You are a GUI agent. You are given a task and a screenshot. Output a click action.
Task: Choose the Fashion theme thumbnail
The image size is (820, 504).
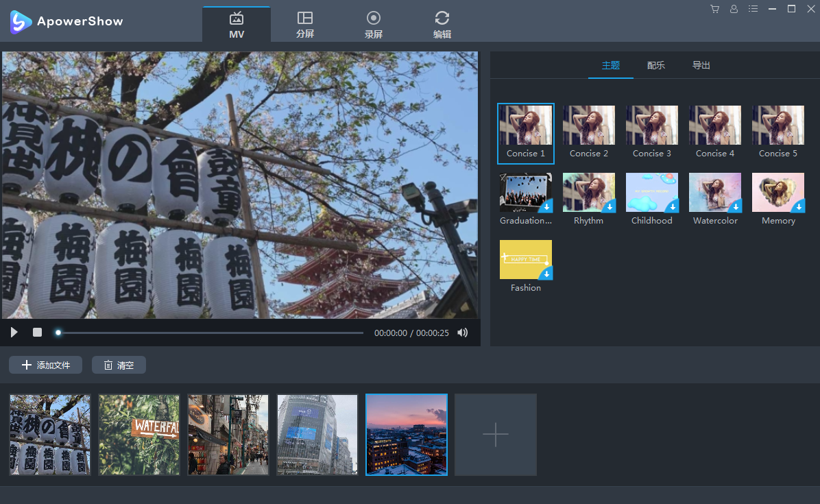point(526,259)
